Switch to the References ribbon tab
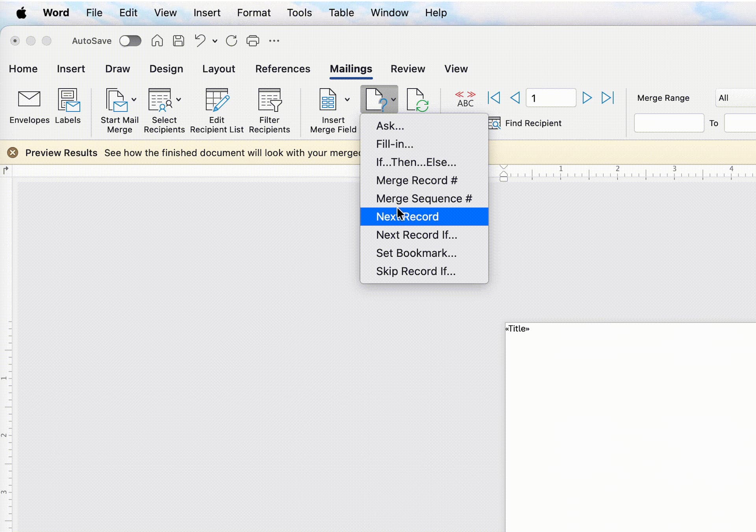Screen dimensions: 756x532 pyautogui.click(x=282, y=69)
